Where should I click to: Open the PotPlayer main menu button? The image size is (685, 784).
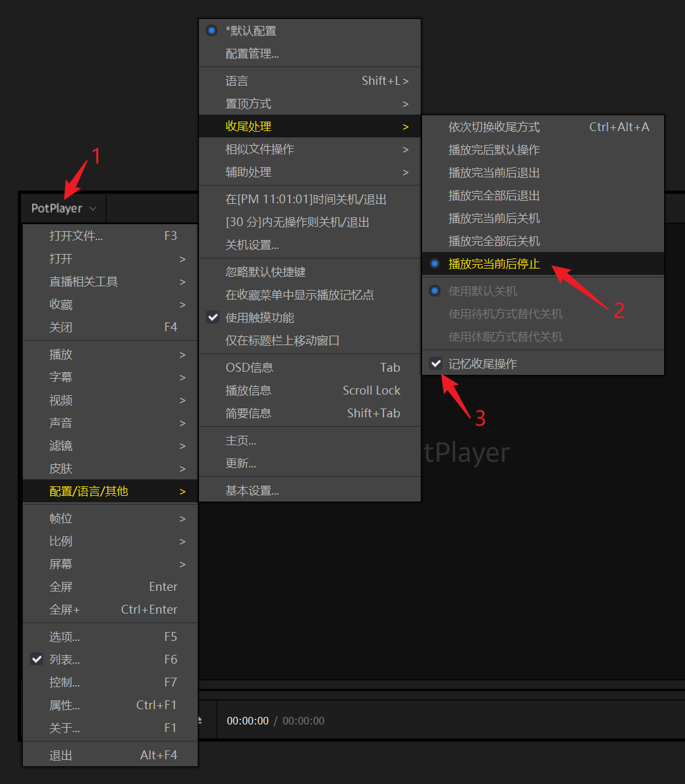point(63,208)
